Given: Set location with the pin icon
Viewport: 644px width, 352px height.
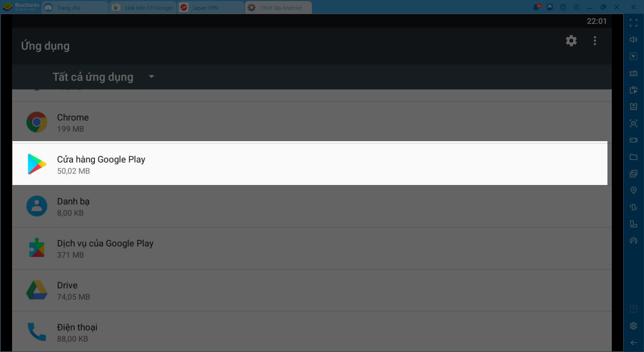Looking at the screenshot, I should tap(633, 190).
